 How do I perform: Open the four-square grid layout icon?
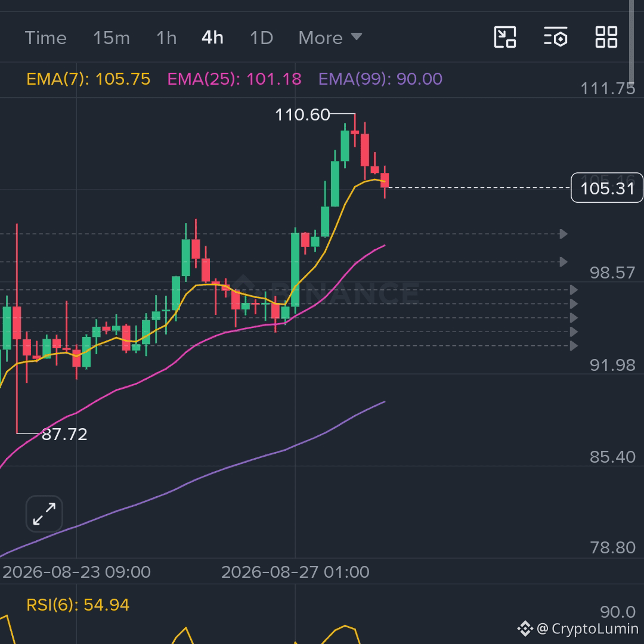[606, 38]
